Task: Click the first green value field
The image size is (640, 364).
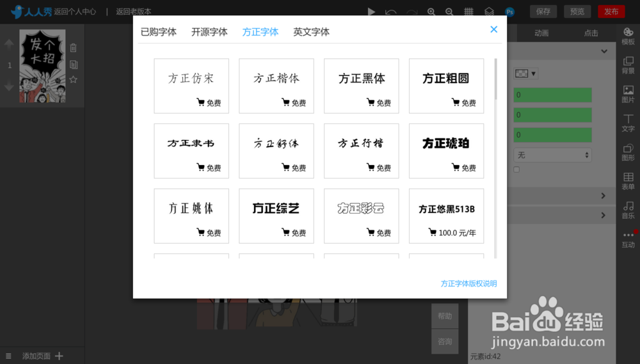Action: (553, 95)
